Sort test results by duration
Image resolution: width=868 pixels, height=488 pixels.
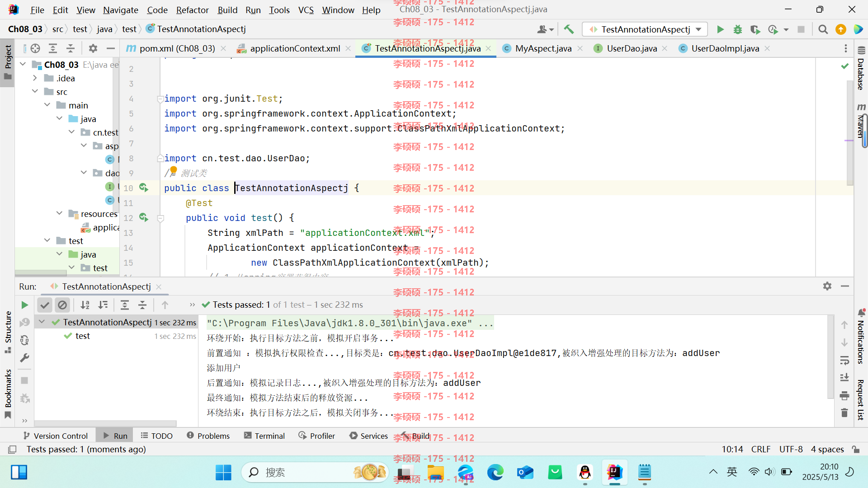click(103, 305)
